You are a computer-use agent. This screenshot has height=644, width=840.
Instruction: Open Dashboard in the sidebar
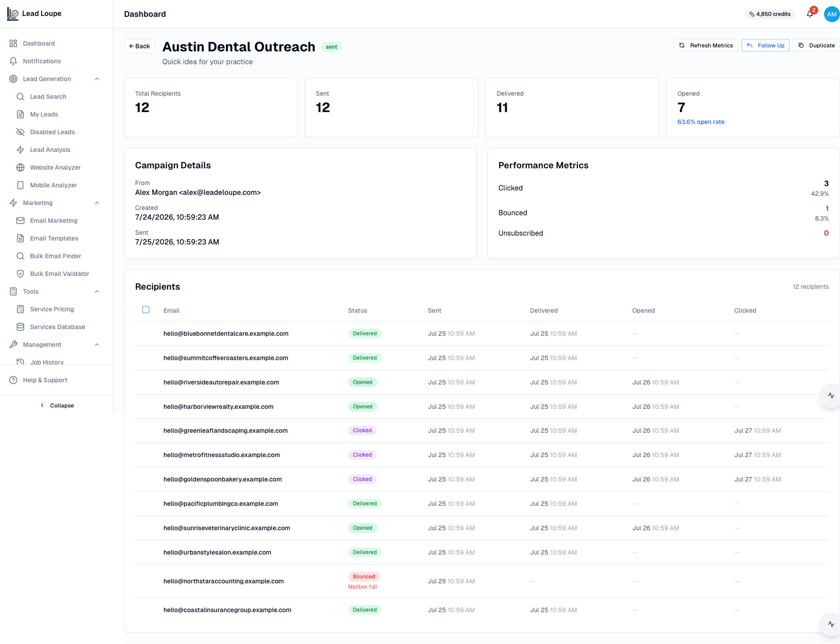[39, 43]
